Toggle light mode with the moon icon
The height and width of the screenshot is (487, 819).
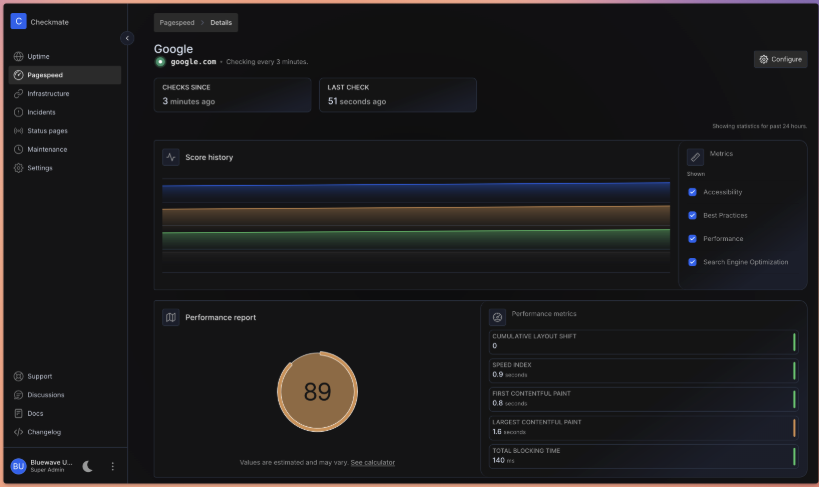[x=88, y=466]
